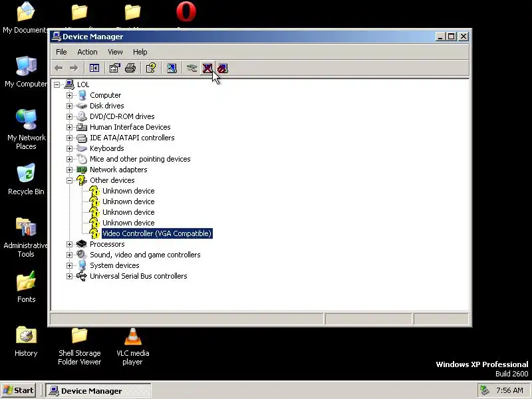This screenshot has height=399, width=532.
Task: Expand Universal Serial Bus controllers
Action: click(x=69, y=276)
